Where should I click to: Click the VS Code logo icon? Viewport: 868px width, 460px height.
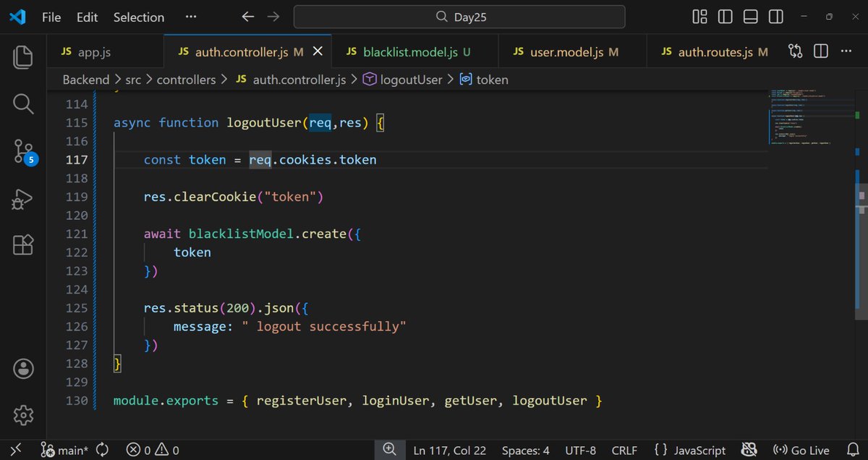pos(17,17)
